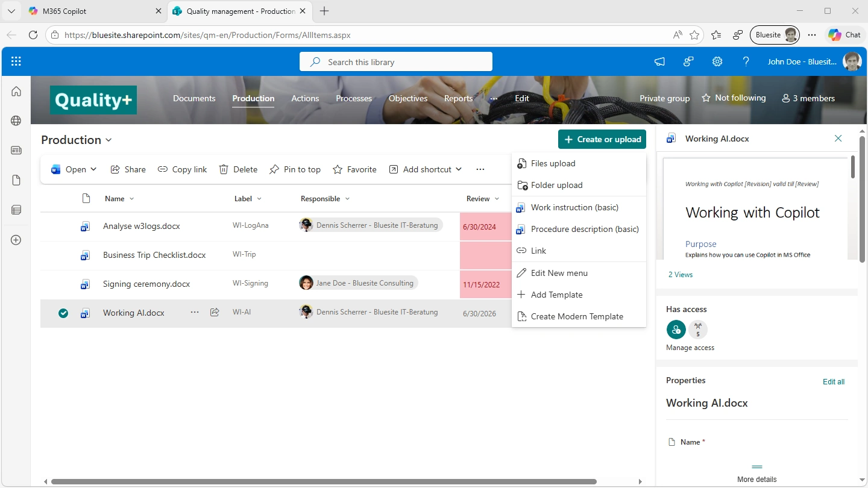Image resolution: width=868 pixels, height=488 pixels.
Task: Click John Doe's profile picture
Action: click(x=852, y=61)
